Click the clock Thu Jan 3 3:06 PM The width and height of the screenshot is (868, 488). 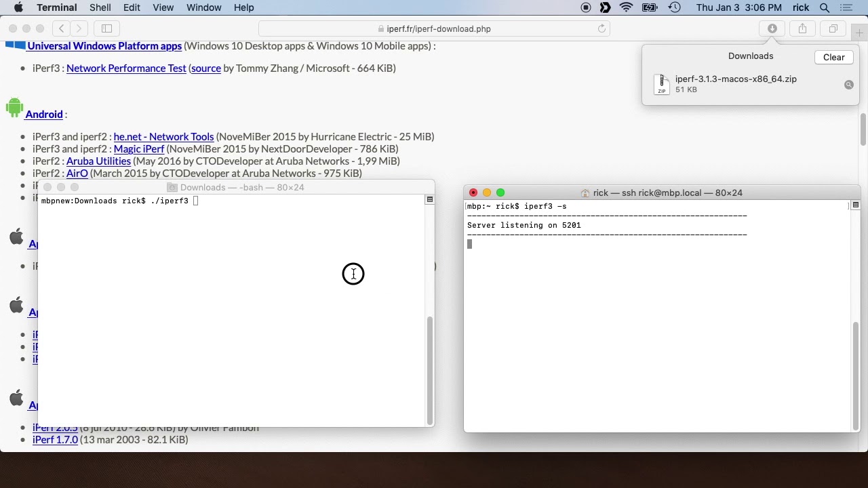point(738,7)
